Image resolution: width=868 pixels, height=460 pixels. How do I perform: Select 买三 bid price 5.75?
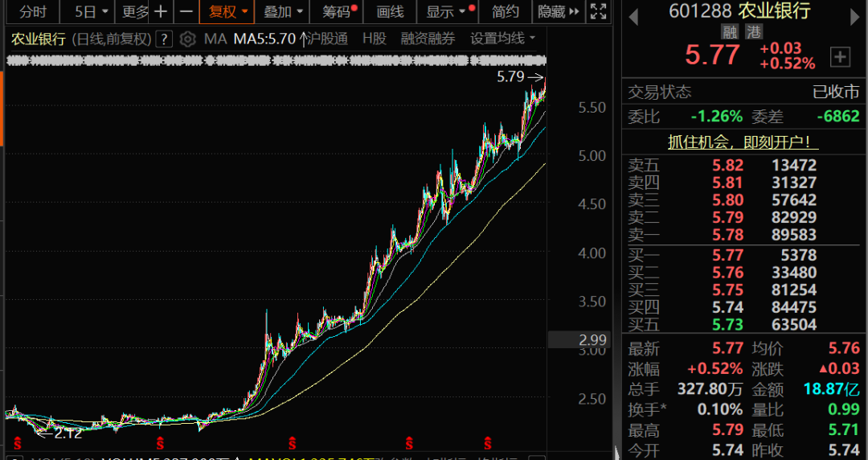[727, 290]
